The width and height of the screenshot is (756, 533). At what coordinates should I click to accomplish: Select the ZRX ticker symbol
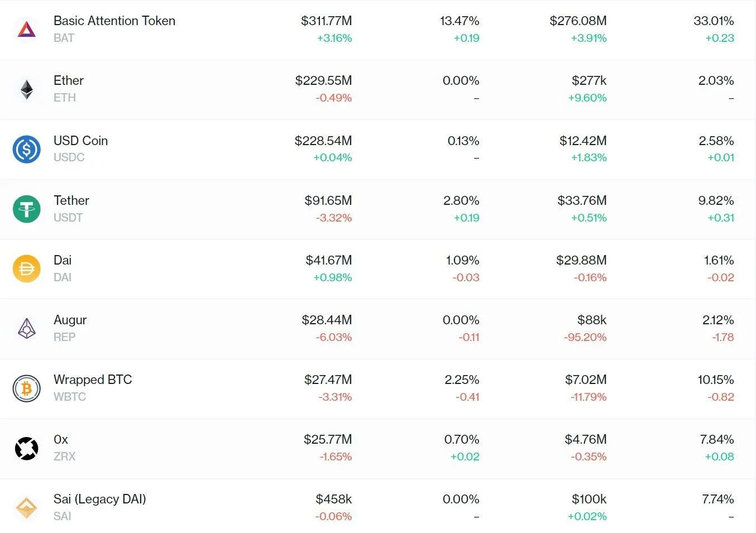65,457
